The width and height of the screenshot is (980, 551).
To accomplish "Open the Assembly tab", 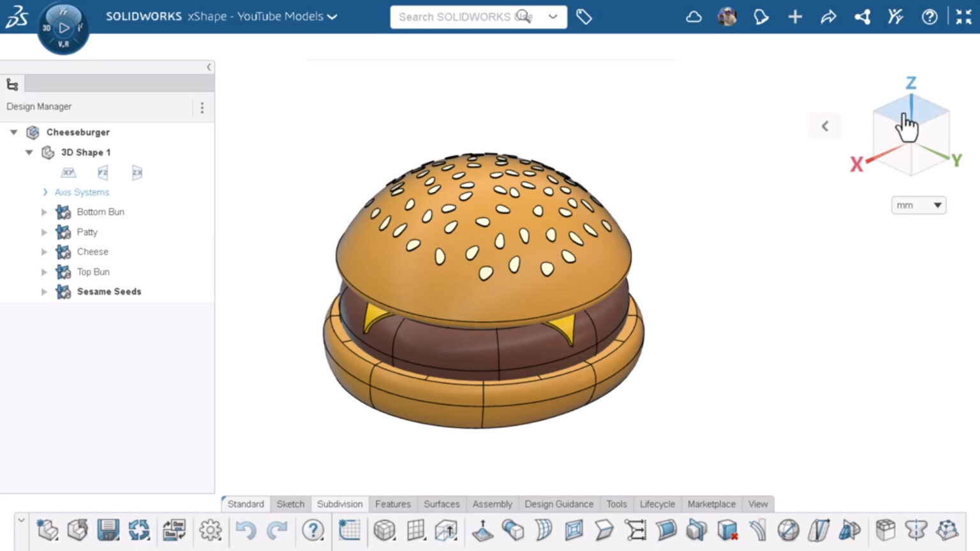I will pos(492,504).
